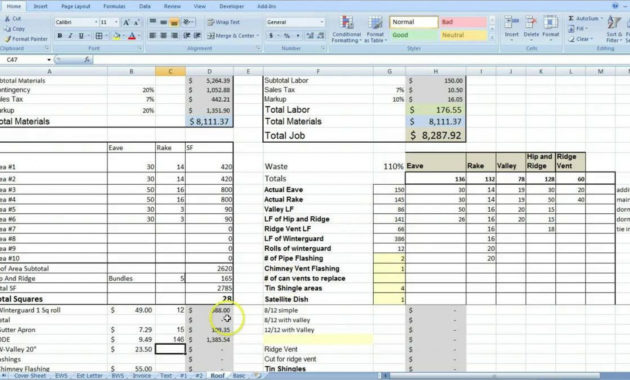This screenshot has height=380, width=630.
Task: Toggle the highlighted Bottom Align button
Action: (x=174, y=22)
